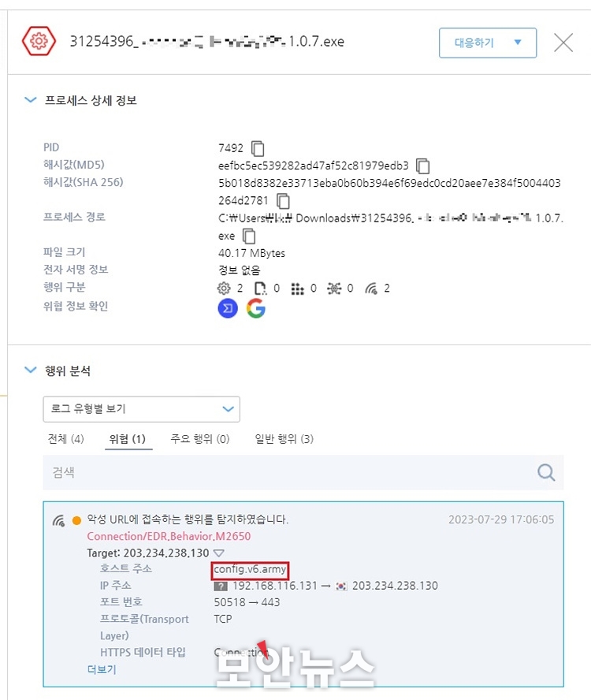Copy the SHA 256 hash value

click(x=283, y=201)
